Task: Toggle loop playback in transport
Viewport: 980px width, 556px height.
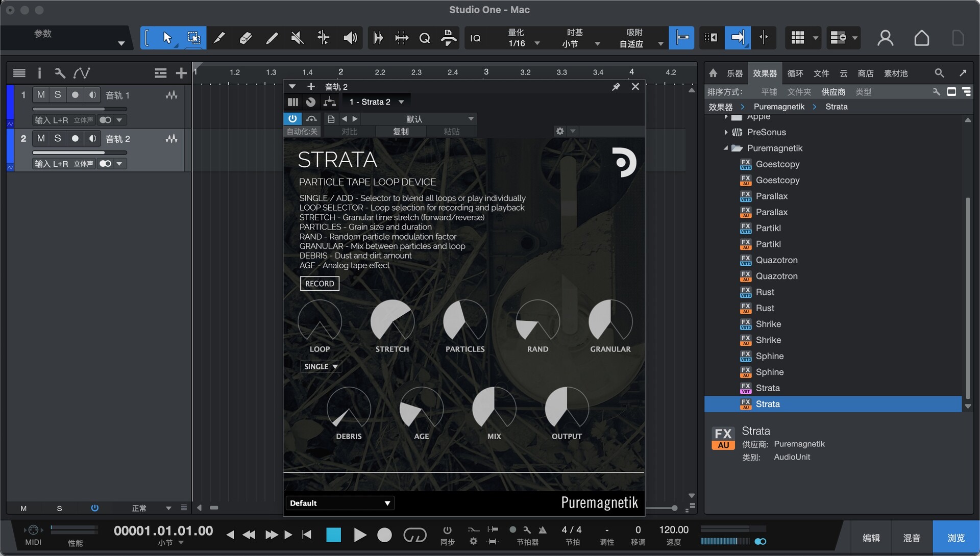Action: point(414,535)
